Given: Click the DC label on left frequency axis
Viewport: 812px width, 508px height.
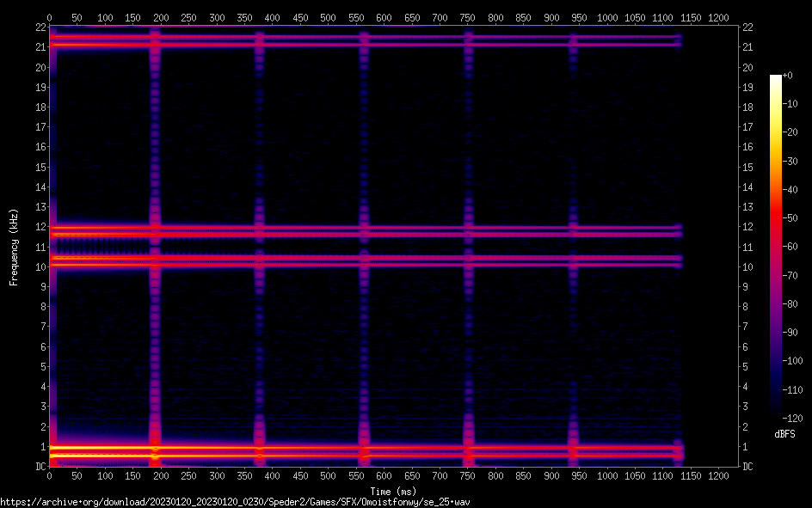Looking at the screenshot, I should (x=39, y=467).
